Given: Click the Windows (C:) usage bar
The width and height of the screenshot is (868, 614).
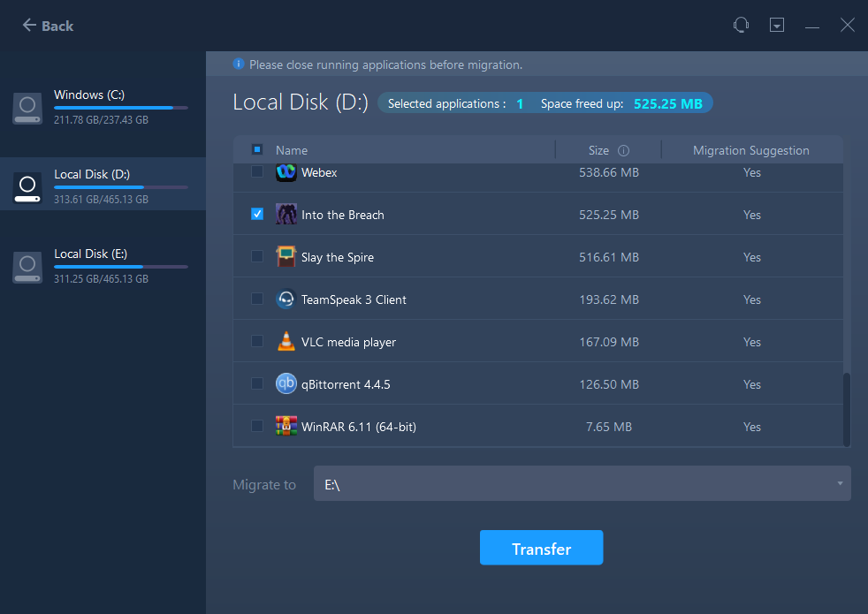Looking at the screenshot, I should pos(121,107).
